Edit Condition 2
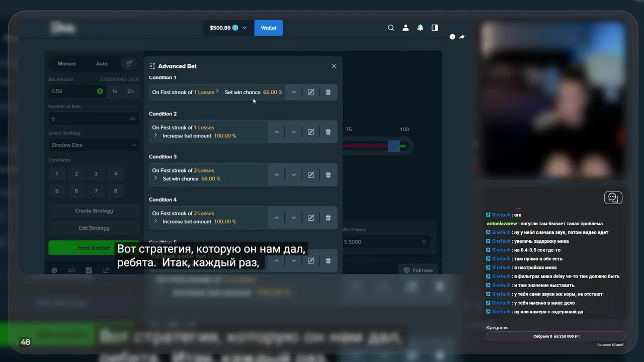The height and width of the screenshot is (362, 644). tap(311, 132)
